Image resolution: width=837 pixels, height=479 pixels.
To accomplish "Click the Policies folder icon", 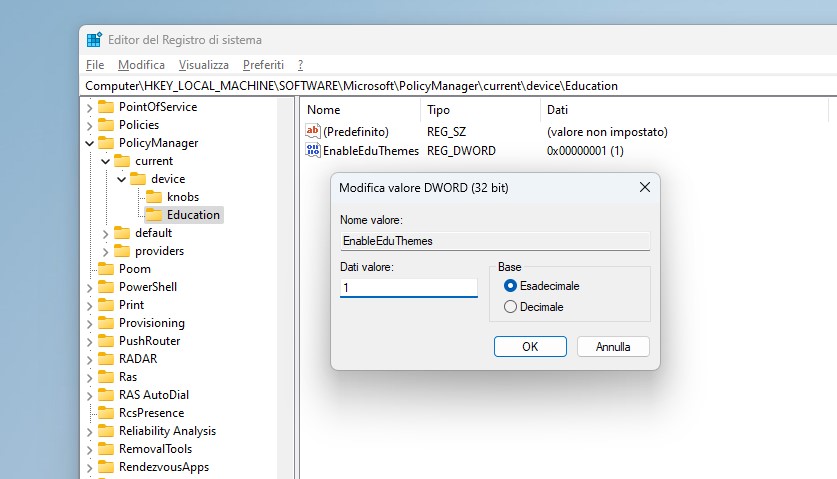I will click(106, 125).
